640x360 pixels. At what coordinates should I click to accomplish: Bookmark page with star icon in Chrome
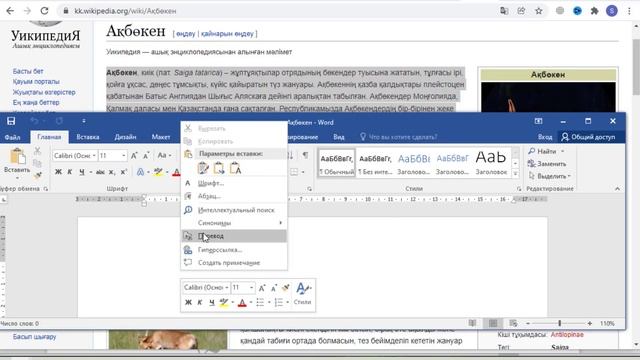[539, 11]
